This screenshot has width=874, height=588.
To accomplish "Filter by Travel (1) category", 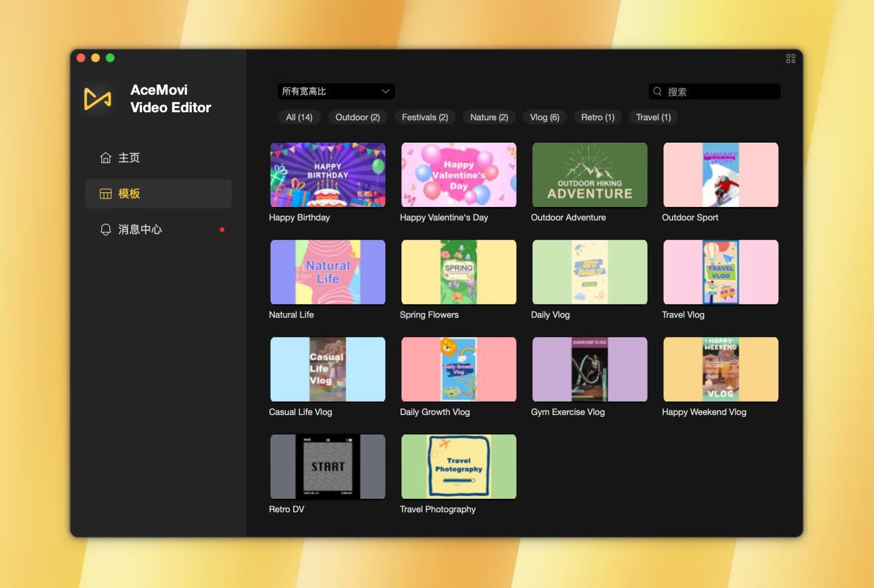I will point(653,117).
